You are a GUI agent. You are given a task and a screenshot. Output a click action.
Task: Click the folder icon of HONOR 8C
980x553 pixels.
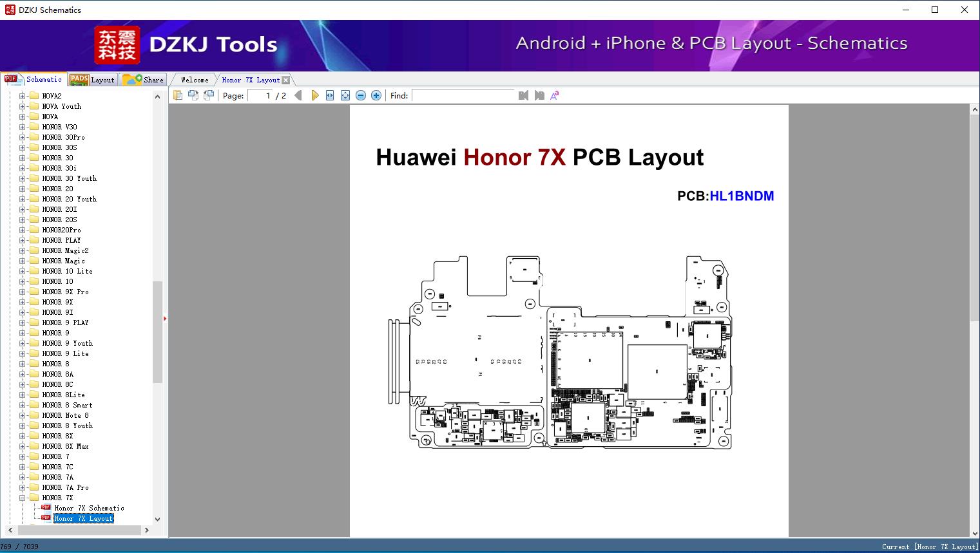pos(34,384)
